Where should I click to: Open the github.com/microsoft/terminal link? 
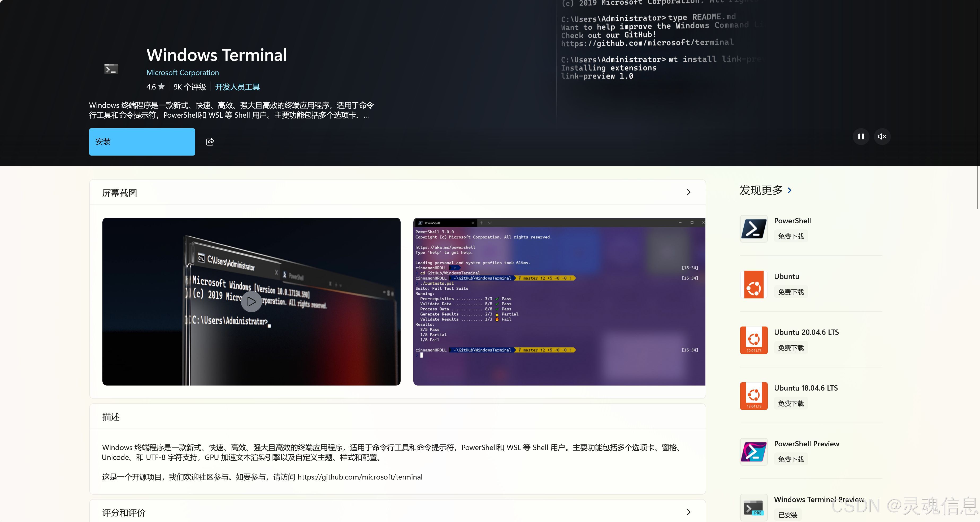[360, 477]
